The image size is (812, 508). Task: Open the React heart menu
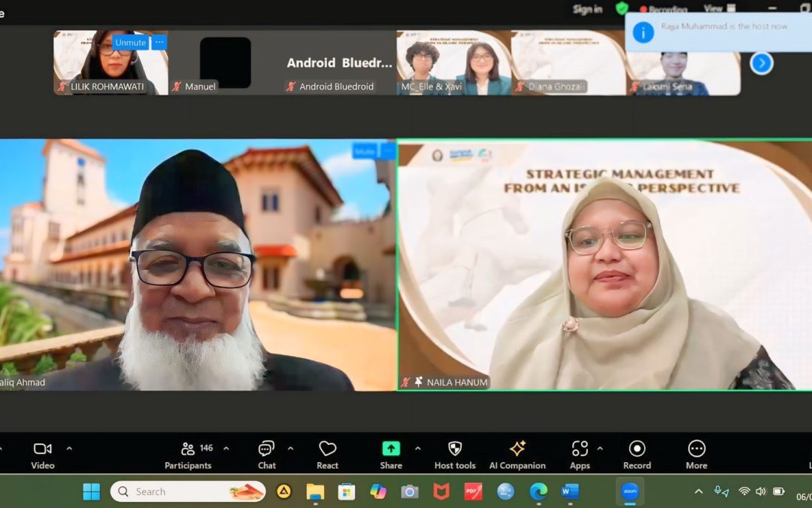(327, 455)
